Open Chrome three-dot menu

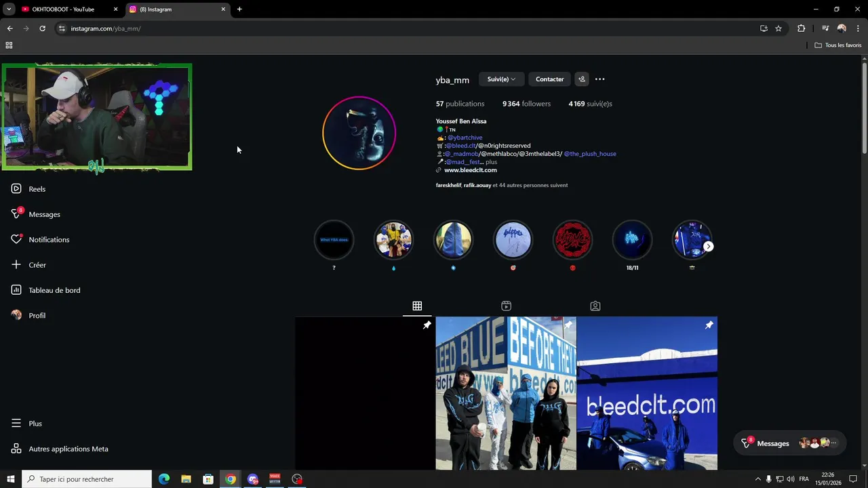pyautogui.click(x=858, y=28)
